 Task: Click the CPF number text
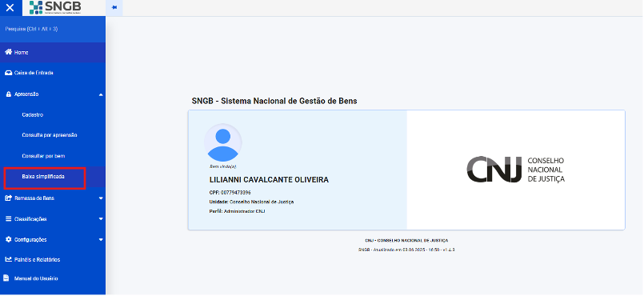point(230,192)
